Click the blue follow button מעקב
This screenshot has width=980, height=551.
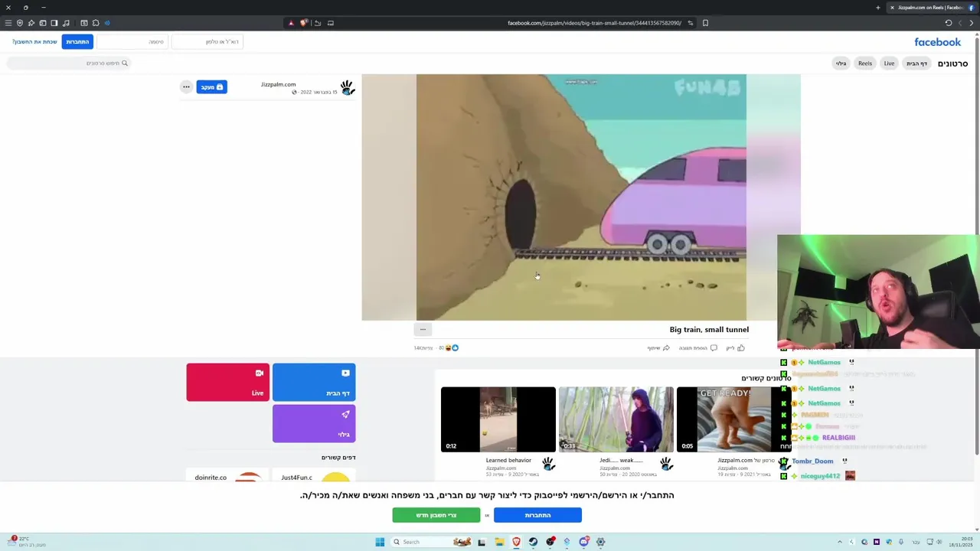(x=211, y=87)
